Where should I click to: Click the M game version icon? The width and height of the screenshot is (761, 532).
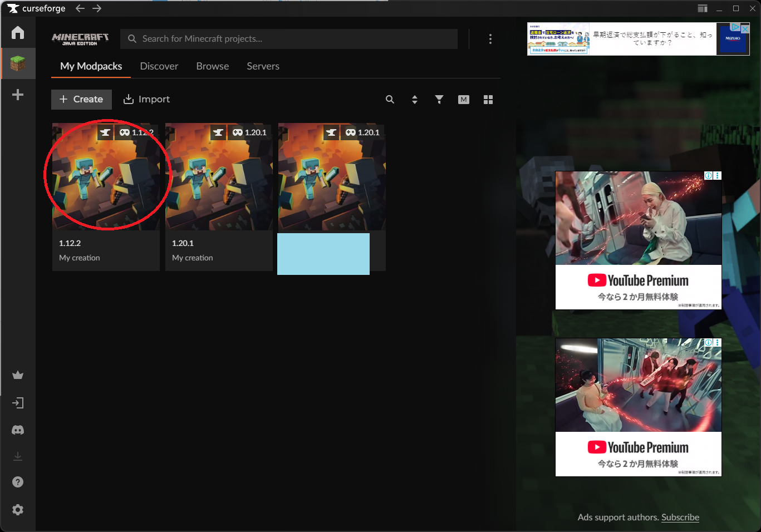[464, 100]
